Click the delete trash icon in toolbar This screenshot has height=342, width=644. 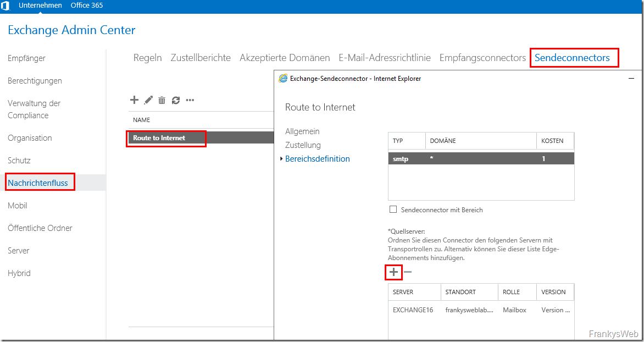coord(161,100)
